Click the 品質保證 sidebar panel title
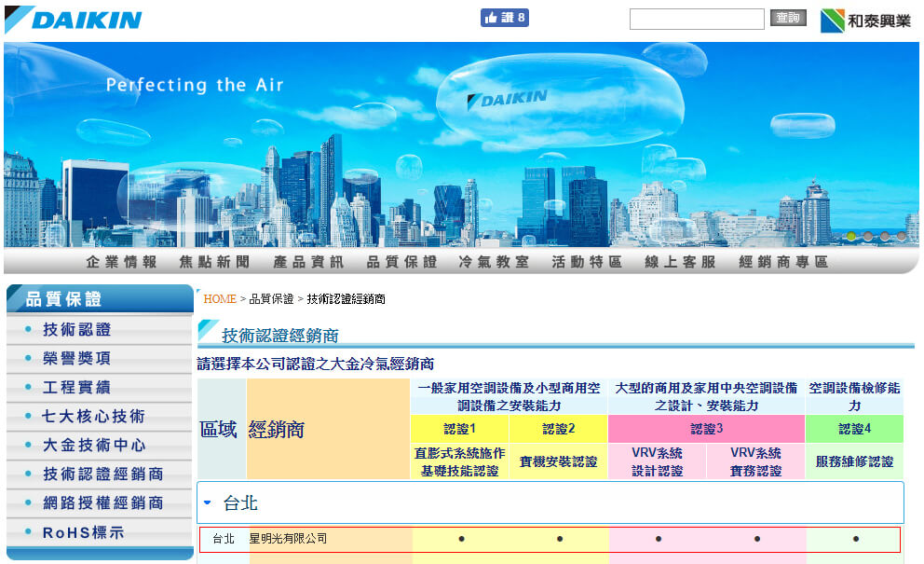 [100, 299]
